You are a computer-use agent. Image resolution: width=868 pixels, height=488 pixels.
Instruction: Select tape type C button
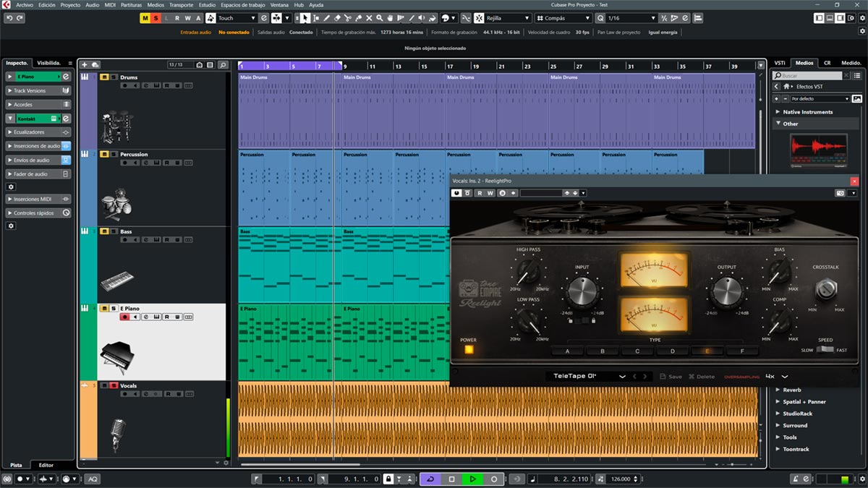[637, 351]
